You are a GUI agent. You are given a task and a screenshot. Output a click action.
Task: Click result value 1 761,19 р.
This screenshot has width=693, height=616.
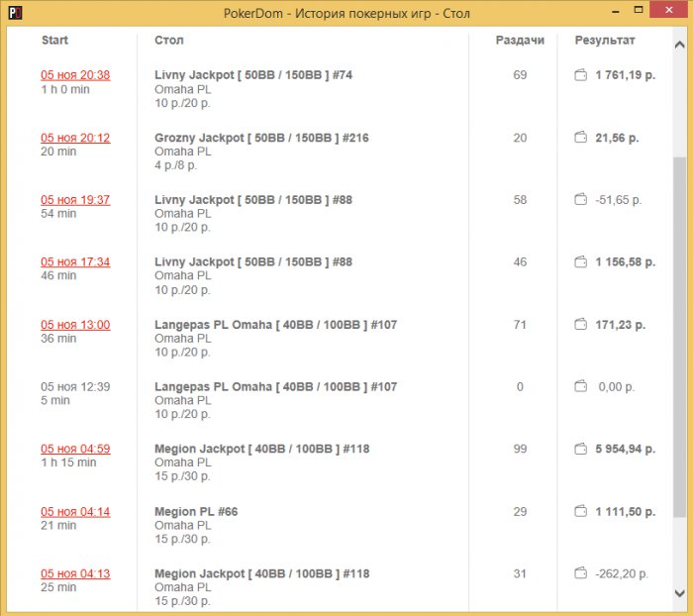click(625, 75)
